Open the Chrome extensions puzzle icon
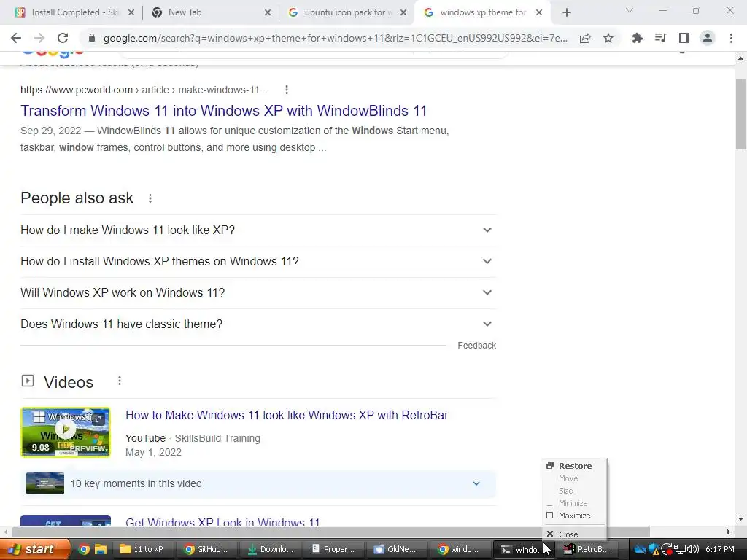 tap(637, 38)
